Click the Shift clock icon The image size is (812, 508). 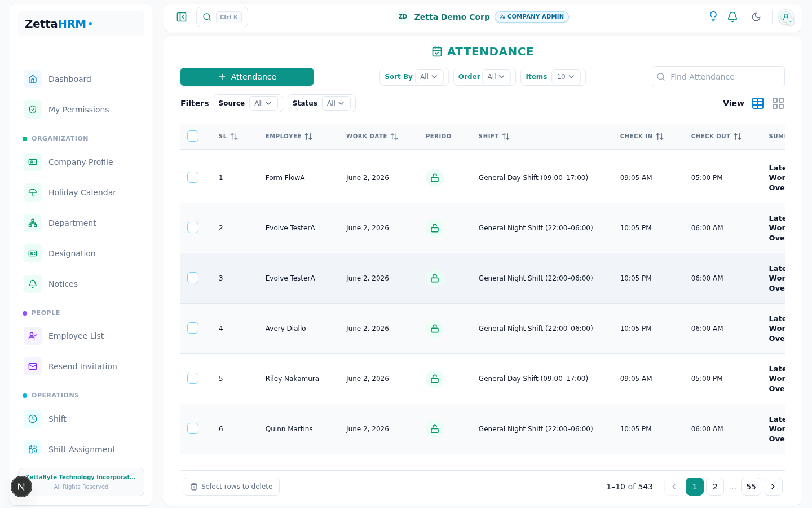pos(33,419)
